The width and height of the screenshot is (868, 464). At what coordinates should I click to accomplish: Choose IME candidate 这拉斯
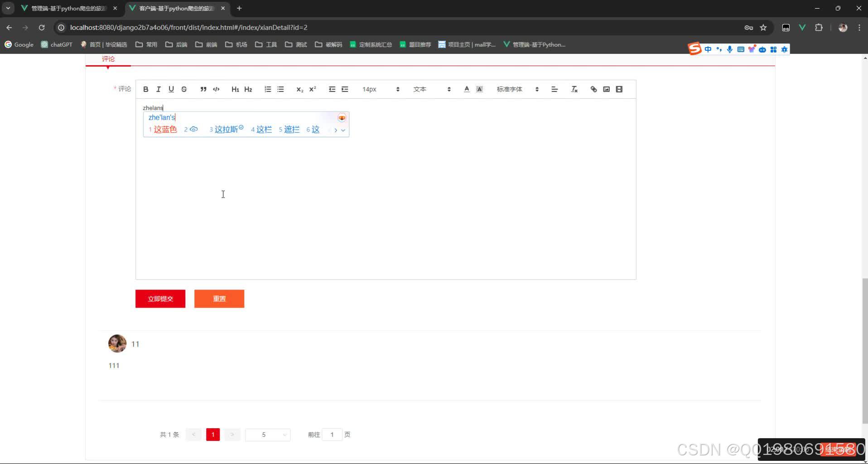point(226,130)
